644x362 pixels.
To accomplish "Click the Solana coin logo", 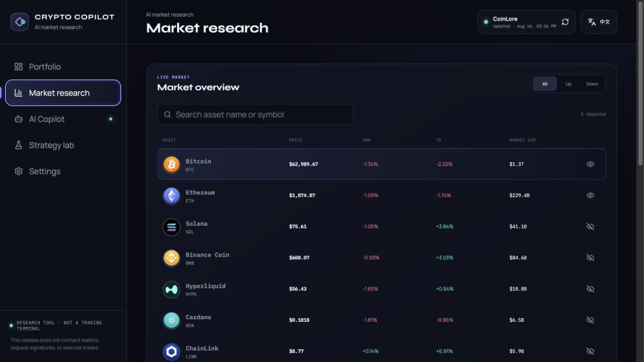I will tap(172, 227).
